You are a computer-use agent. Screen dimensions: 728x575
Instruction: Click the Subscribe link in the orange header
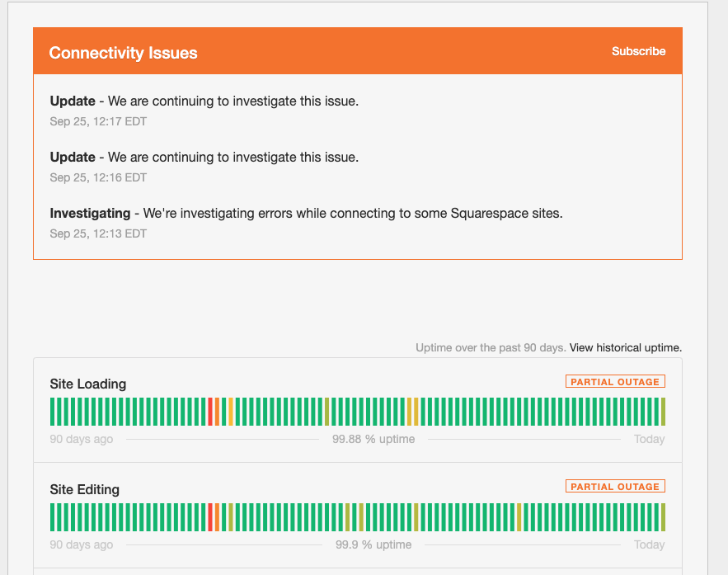pyautogui.click(x=638, y=51)
